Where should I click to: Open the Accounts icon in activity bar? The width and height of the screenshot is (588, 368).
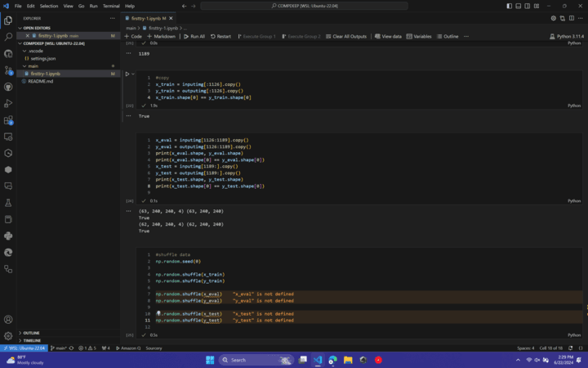[8, 319]
